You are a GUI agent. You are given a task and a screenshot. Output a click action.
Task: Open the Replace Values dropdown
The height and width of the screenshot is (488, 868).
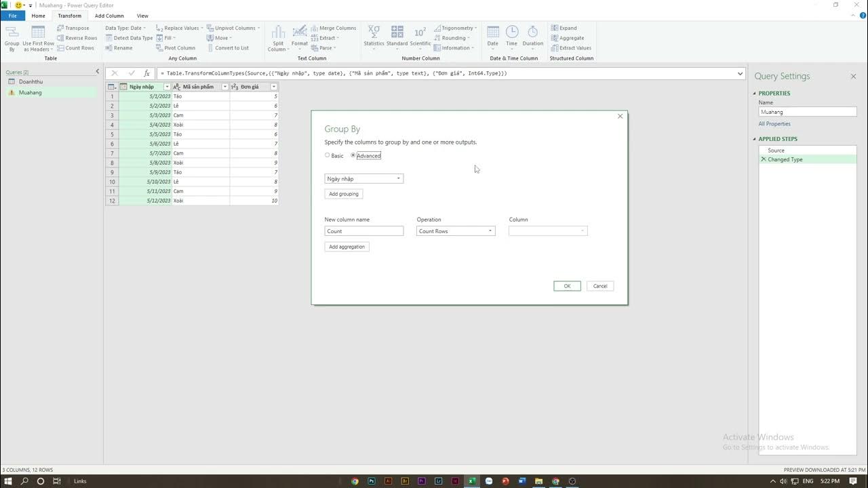[179, 28]
